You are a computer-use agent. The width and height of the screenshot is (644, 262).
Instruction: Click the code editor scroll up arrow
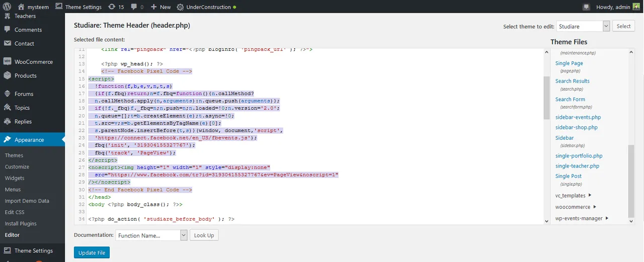pos(547,51)
